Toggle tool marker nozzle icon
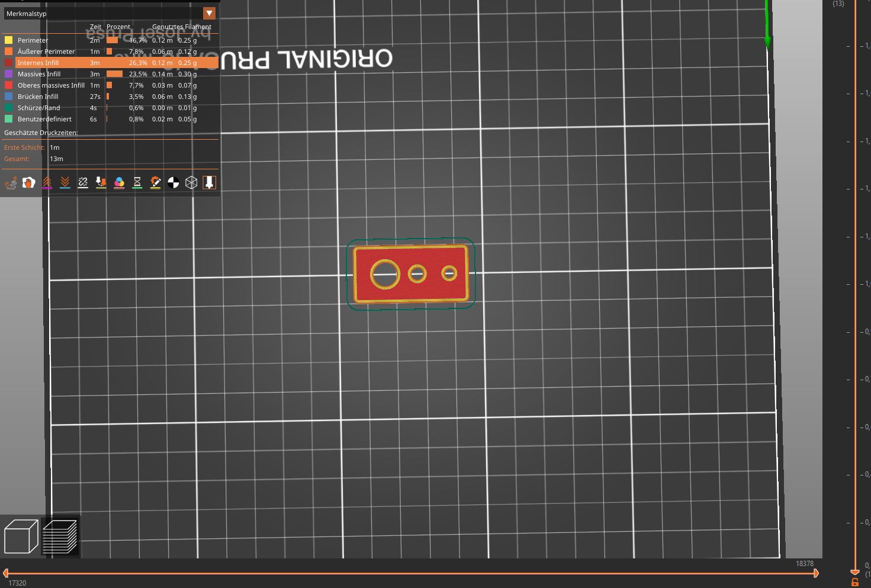The image size is (871, 588). 209,183
